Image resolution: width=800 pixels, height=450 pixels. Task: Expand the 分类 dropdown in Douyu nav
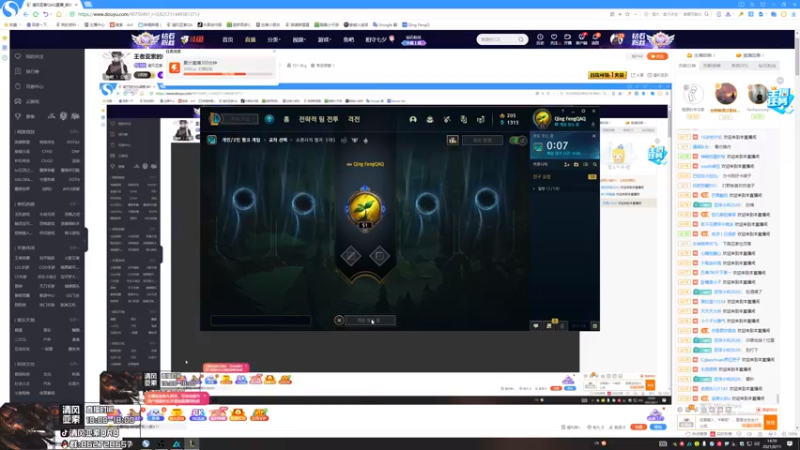click(x=273, y=39)
